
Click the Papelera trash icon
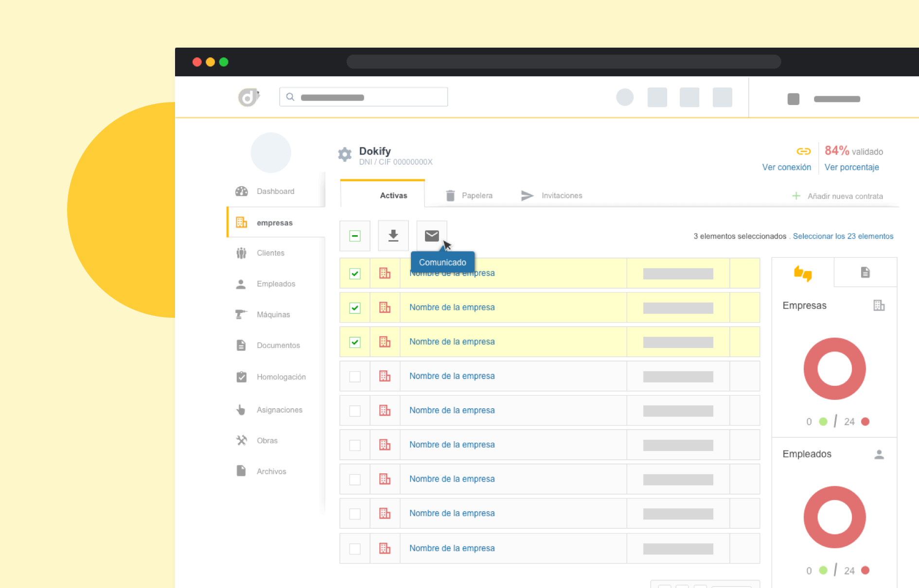point(450,195)
